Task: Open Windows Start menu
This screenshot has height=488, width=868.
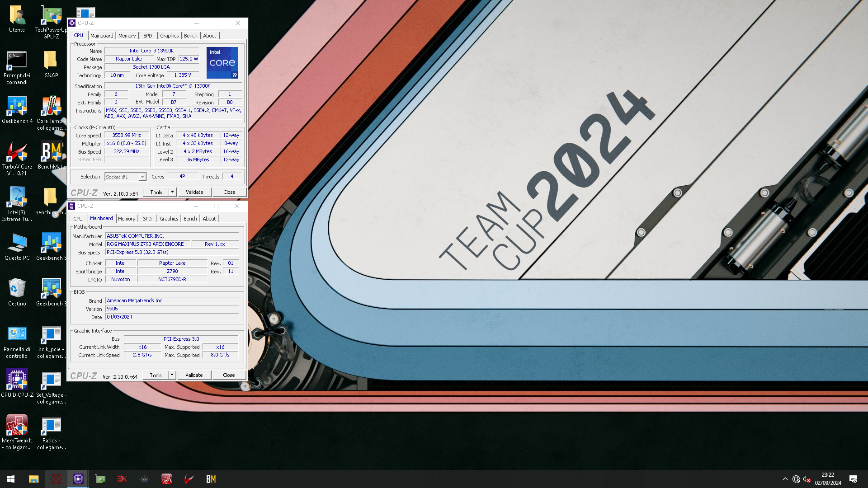Action: click(x=11, y=479)
